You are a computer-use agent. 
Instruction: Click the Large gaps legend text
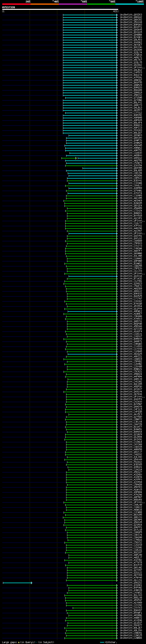pyautogui.click(x=28, y=642)
